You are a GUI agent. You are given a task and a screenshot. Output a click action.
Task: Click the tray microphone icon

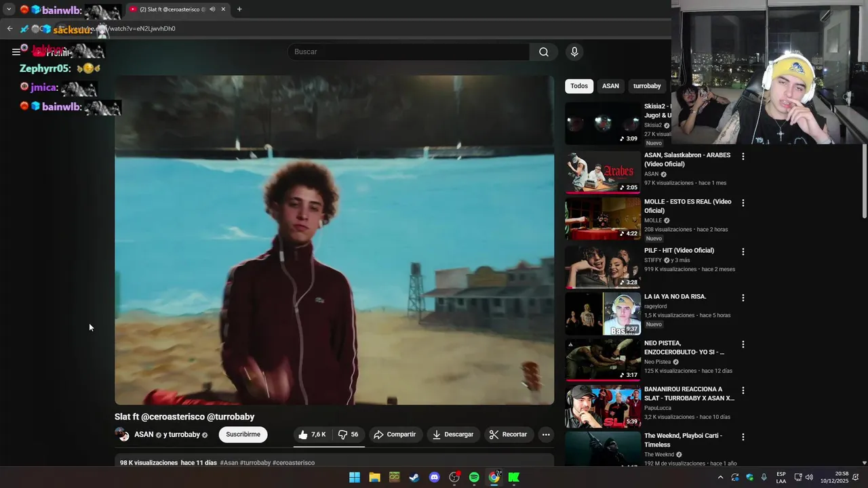tap(764, 477)
